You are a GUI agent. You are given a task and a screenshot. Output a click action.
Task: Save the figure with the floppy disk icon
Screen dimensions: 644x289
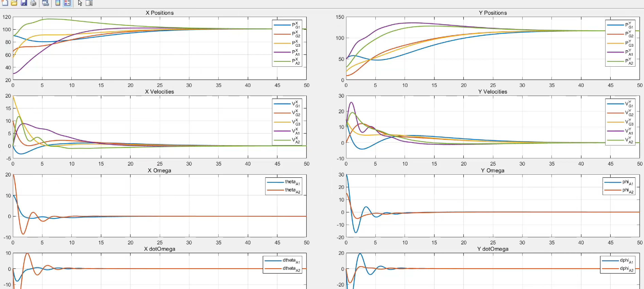24,3
